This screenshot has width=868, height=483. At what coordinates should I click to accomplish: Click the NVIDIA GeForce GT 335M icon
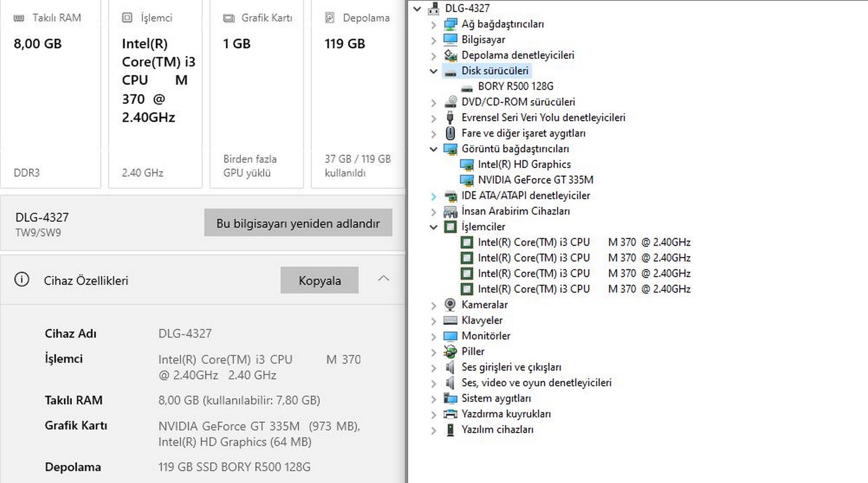tap(467, 180)
